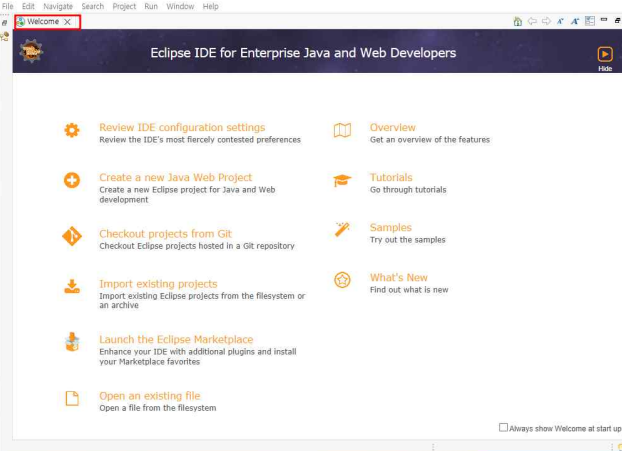
Task: Navigate forward with the right arrow
Action: click(546, 21)
